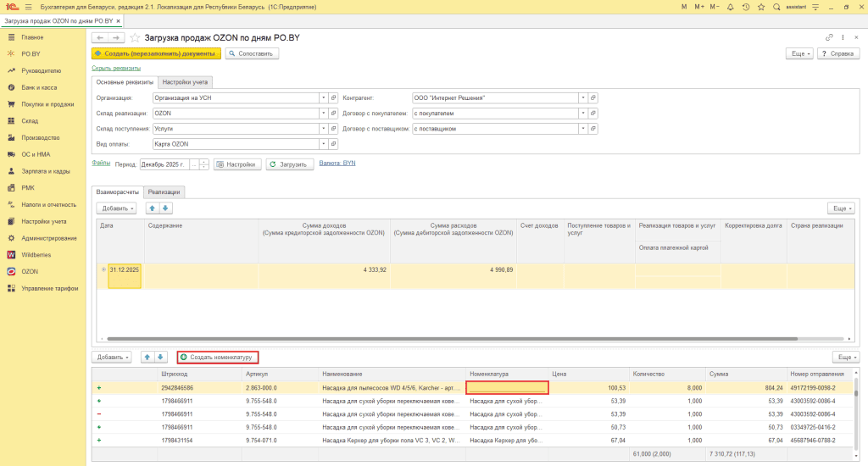Move Взаиморасчеты row down arrow

[x=165, y=208]
